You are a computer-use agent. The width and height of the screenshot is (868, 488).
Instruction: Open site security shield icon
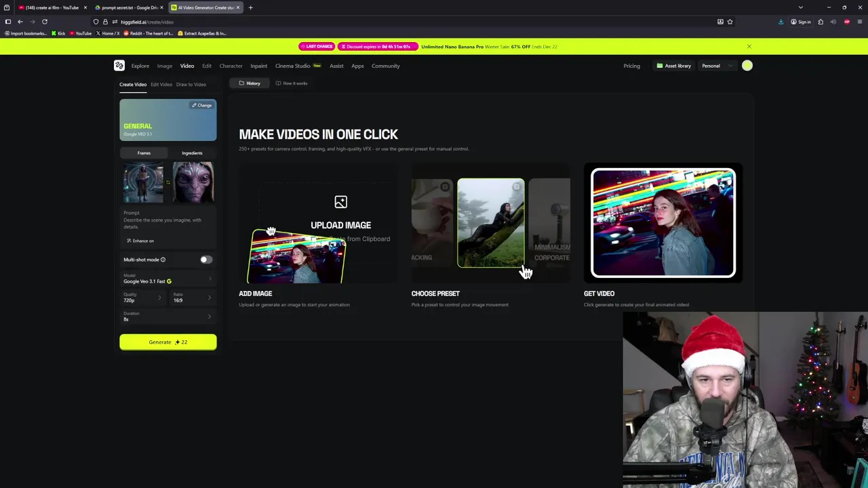point(96,22)
